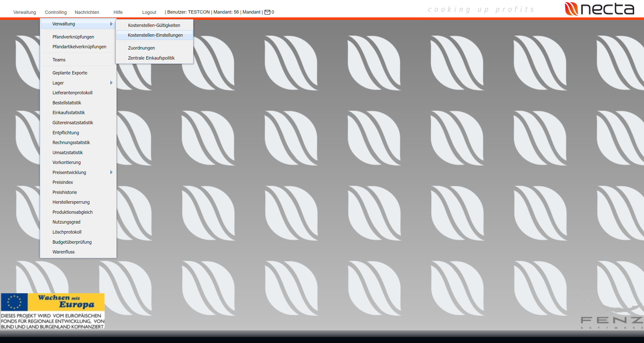The width and height of the screenshot is (644, 343).
Task: Select Kostenstellen-Einstellungen entry
Action: tap(155, 35)
